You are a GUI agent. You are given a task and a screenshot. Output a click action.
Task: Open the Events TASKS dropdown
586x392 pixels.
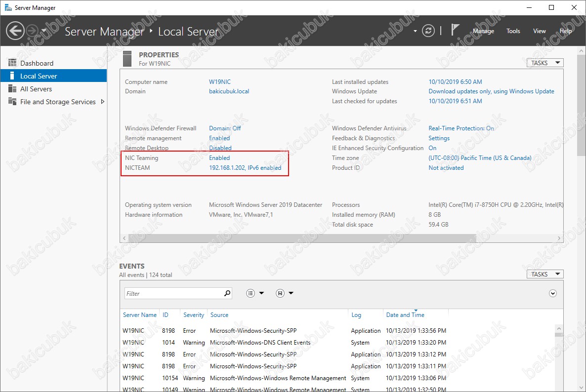[545, 274]
